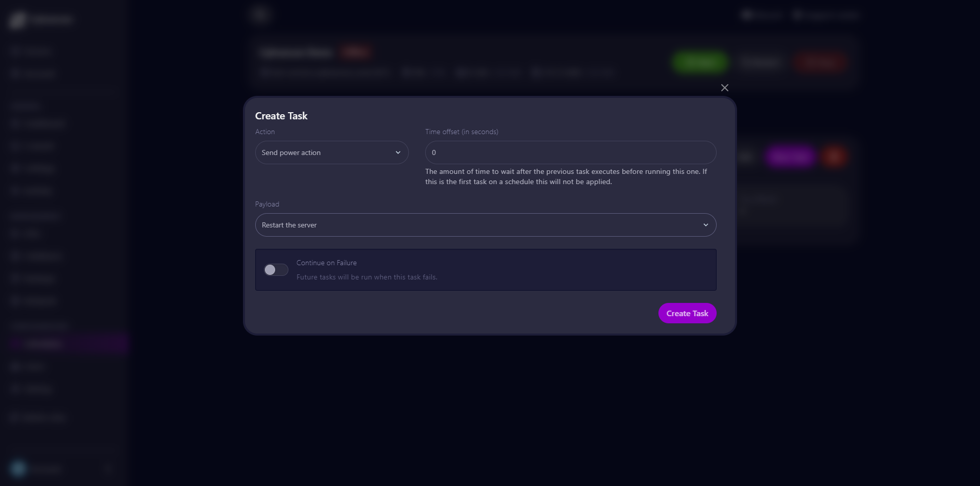Open the Action dropdown showing Send power action

point(332,152)
